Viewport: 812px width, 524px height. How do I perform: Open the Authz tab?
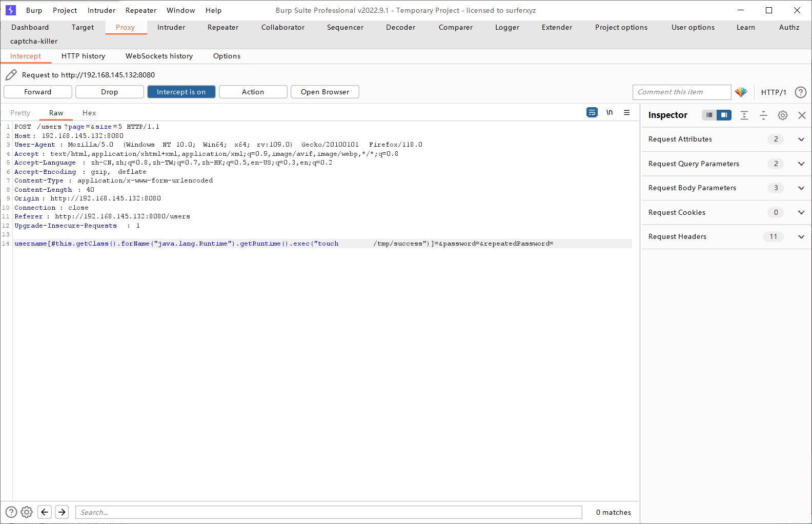pyautogui.click(x=789, y=28)
